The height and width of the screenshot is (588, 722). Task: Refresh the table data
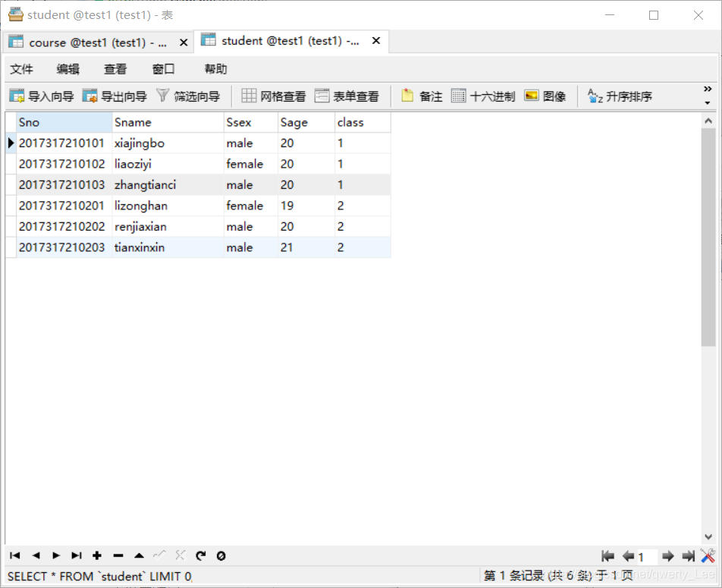point(200,555)
